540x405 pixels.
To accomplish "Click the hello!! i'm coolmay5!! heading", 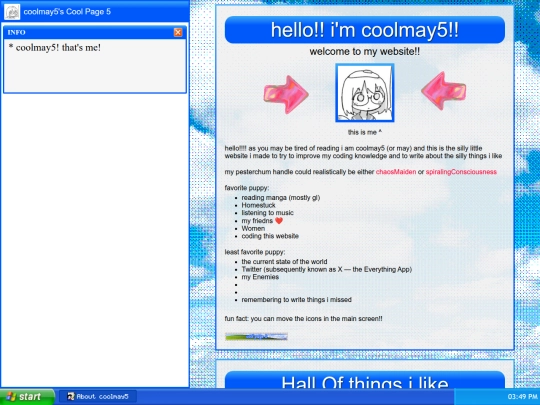I will pyautogui.click(x=365, y=30).
